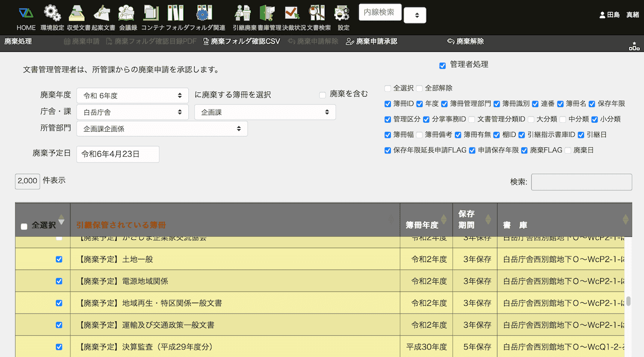Open the 引継廃棄 icon
The image size is (644, 357).
click(243, 14)
